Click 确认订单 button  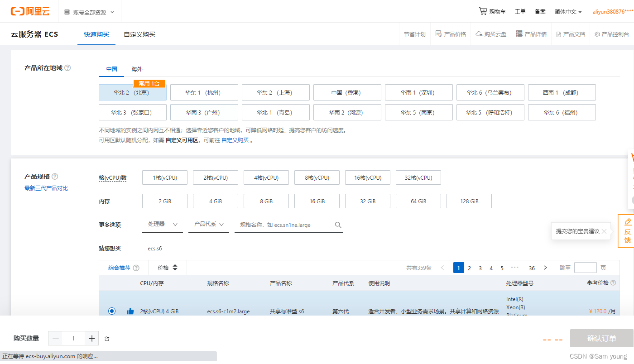[x=602, y=338]
